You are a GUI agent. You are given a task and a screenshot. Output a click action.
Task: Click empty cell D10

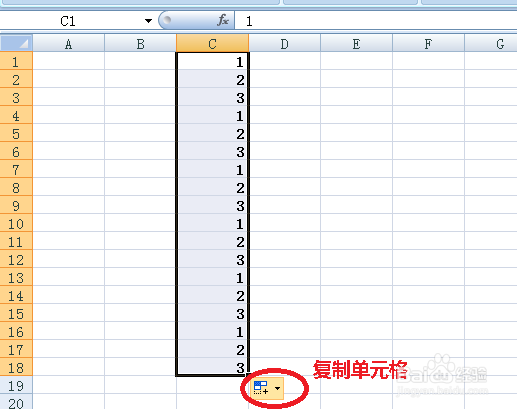284,223
